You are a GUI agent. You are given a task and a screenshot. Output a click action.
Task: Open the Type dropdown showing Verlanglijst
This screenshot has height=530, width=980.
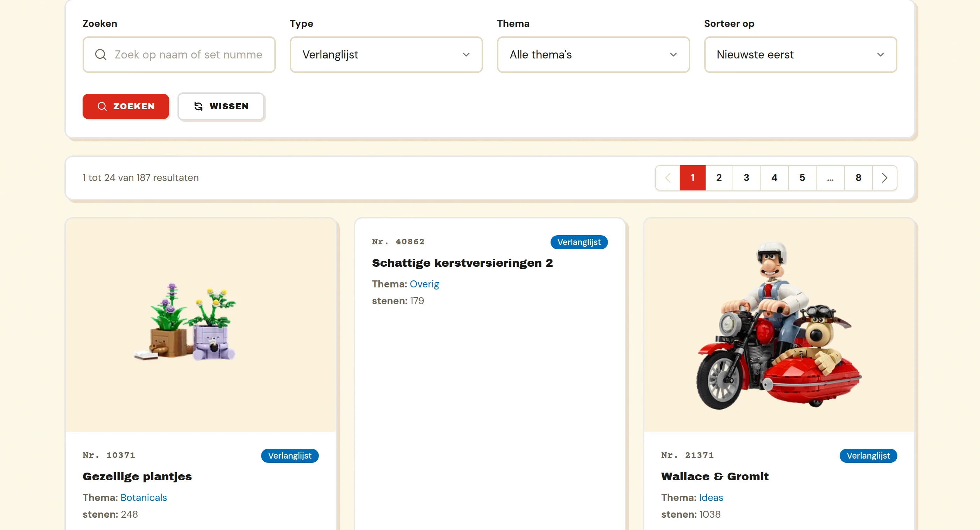(386, 55)
